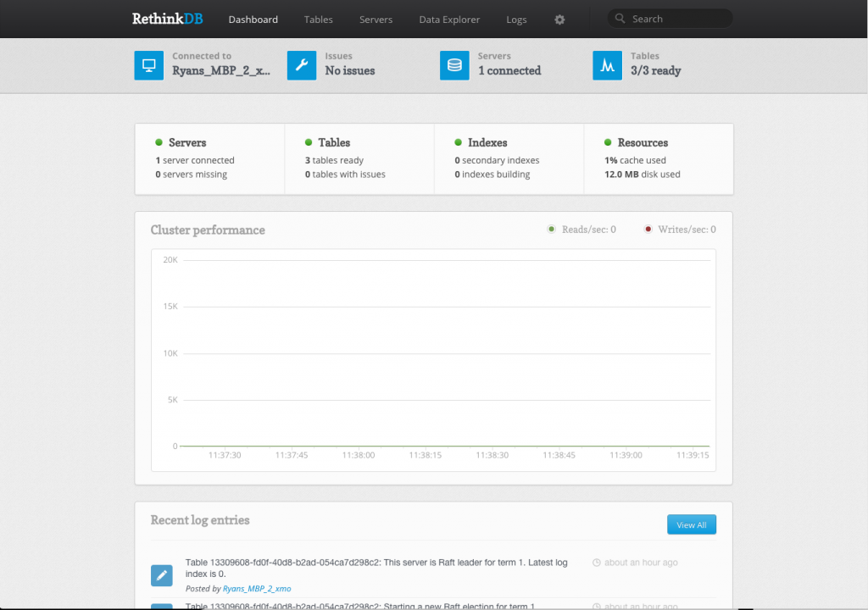Click the View All button
Image resolution: width=868 pixels, height=610 pixels.
tap(692, 524)
